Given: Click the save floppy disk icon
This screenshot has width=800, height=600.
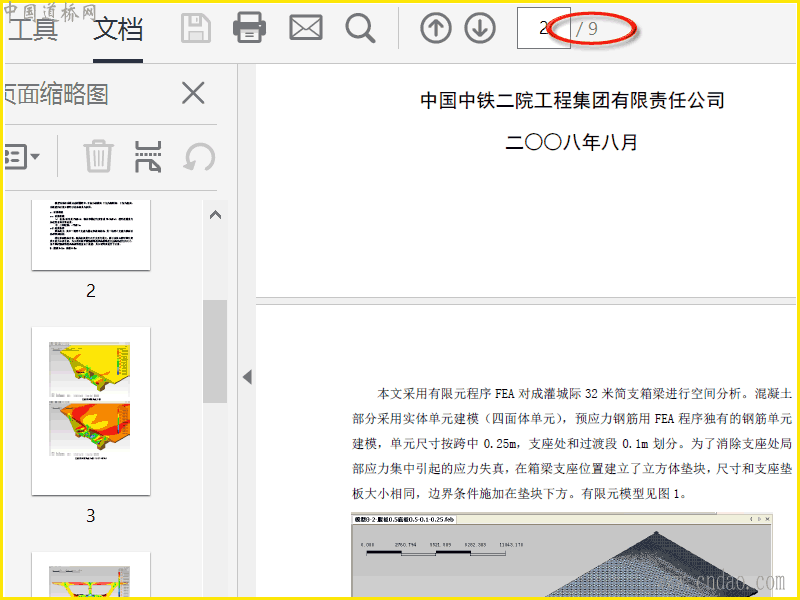Looking at the screenshot, I should (x=196, y=28).
